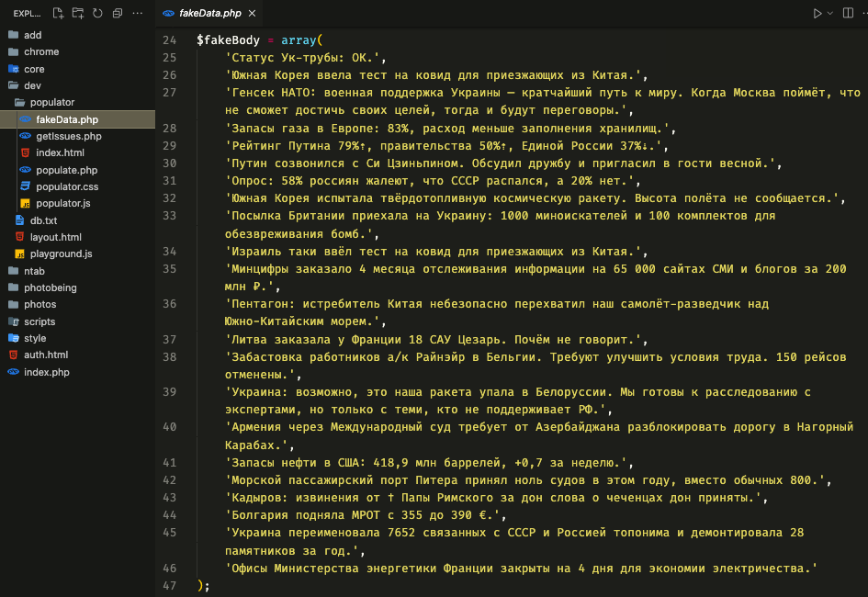Screen dimensions: 868x597
Task: Open auth.html from the file tree
Action: pyautogui.click(x=77, y=355)
